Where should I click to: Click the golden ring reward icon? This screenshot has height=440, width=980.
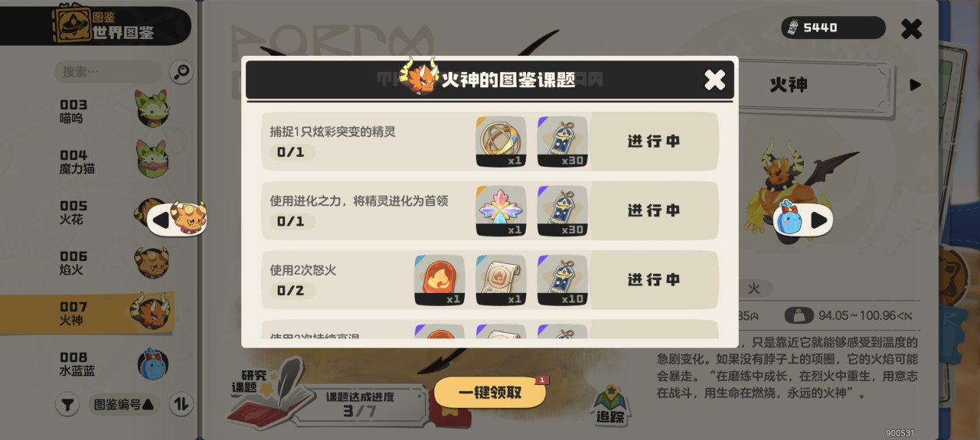[x=501, y=142]
